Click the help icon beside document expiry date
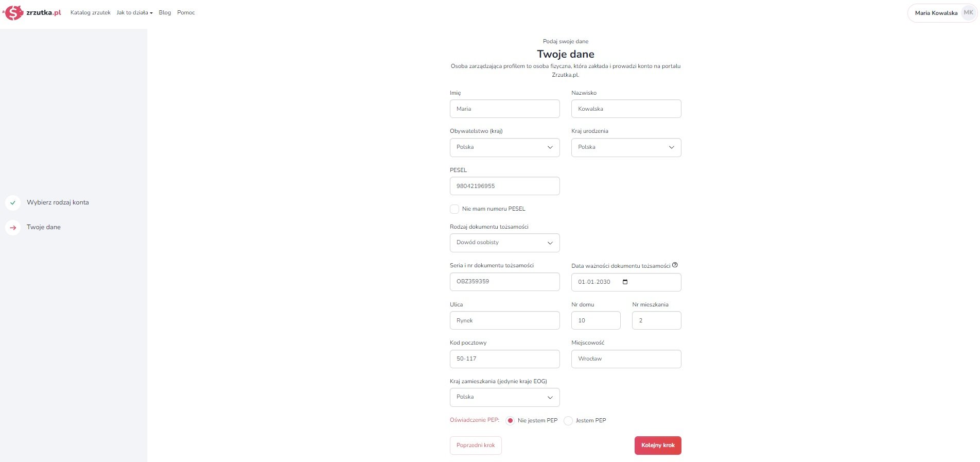The height and width of the screenshot is (462, 980). 675,265
